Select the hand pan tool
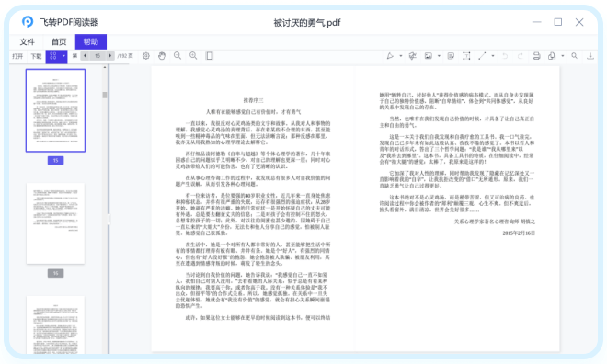Screen dimensions: 607x364 pos(162,56)
